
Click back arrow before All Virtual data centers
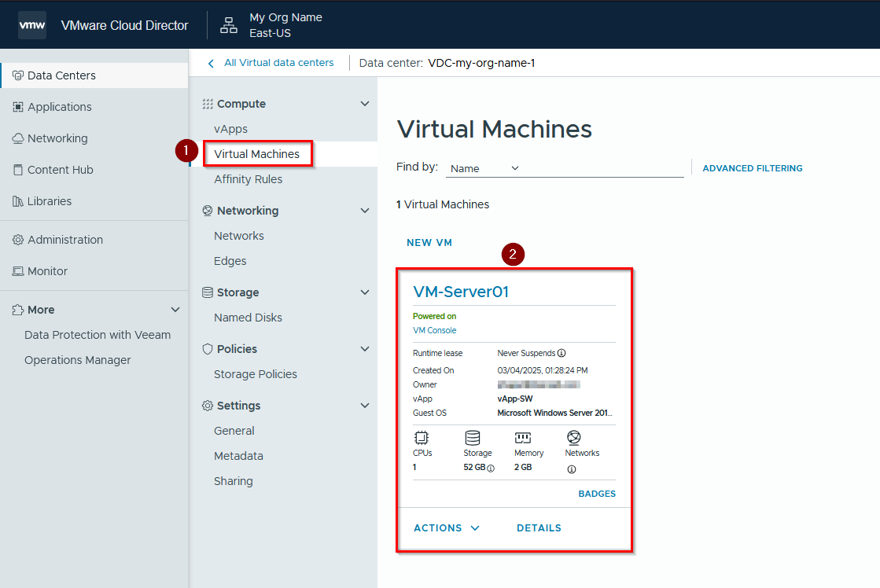pyautogui.click(x=211, y=64)
